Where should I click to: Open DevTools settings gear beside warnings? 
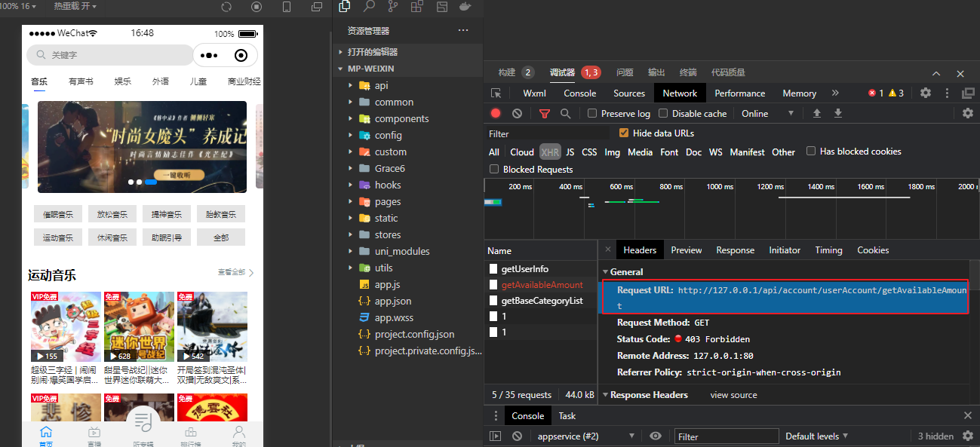(926, 93)
